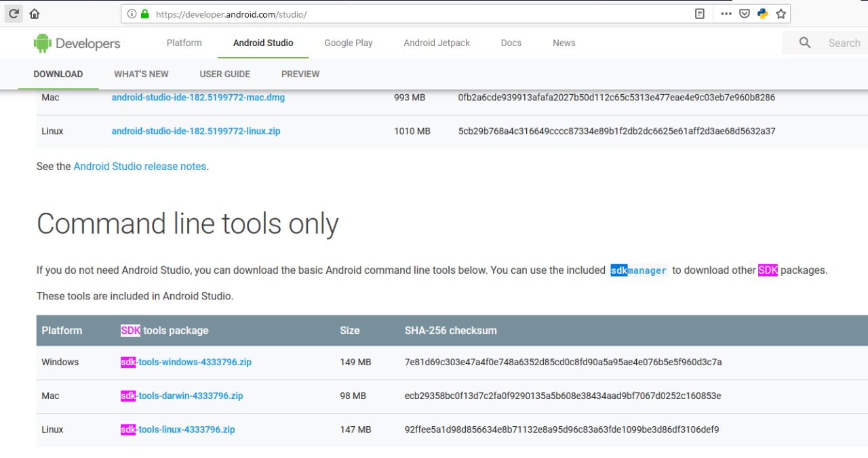The height and width of the screenshot is (458, 868).
Task: Open Android Studio release notes link
Action: (x=140, y=166)
